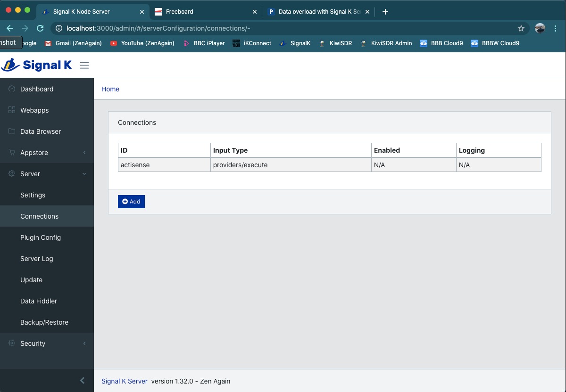The width and height of the screenshot is (566, 392).
Task: Reload the page
Action: [x=40, y=28]
